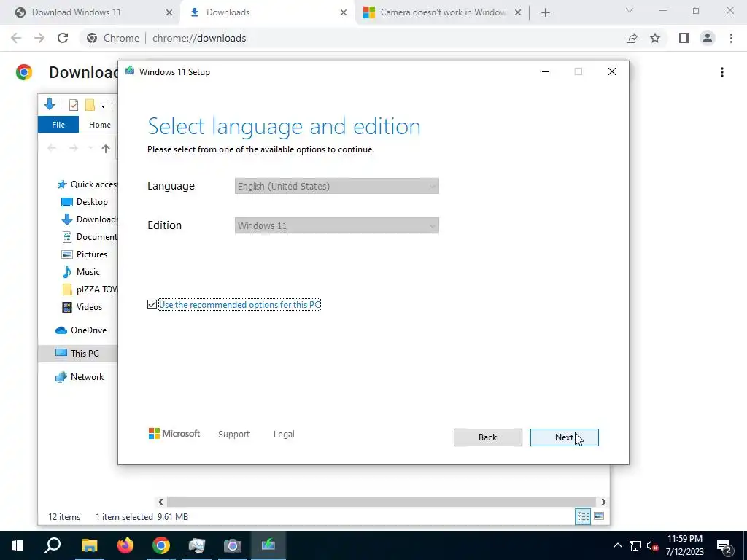Open Customize Quick Access Toolbar dropdown in Explorer
Viewport: 747px width, 560px height.
(x=103, y=105)
